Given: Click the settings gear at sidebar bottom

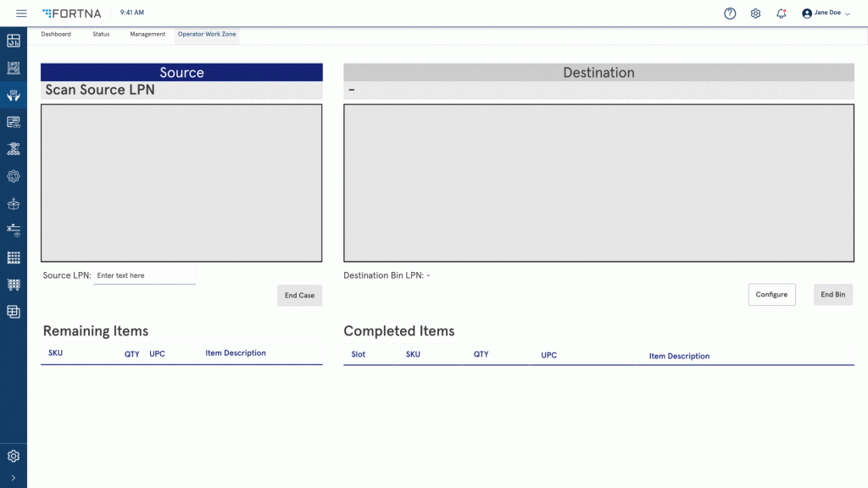Looking at the screenshot, I should [x=14, y=456].
